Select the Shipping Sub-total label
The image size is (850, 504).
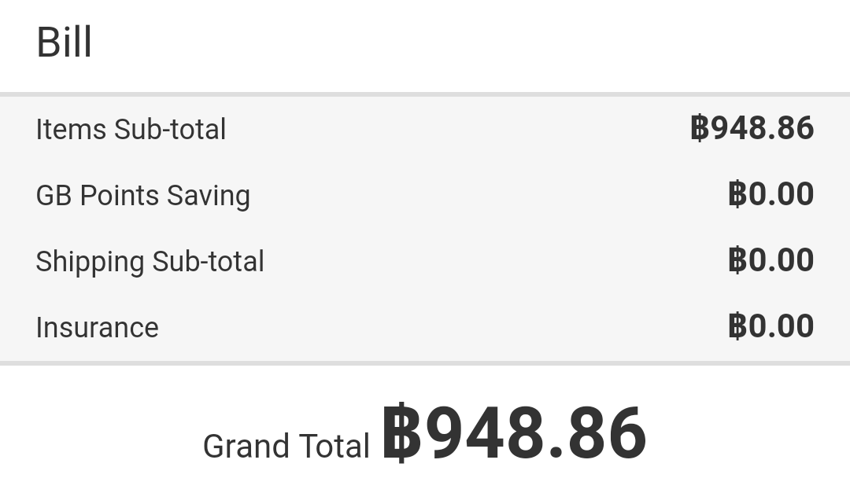(150, 262)
